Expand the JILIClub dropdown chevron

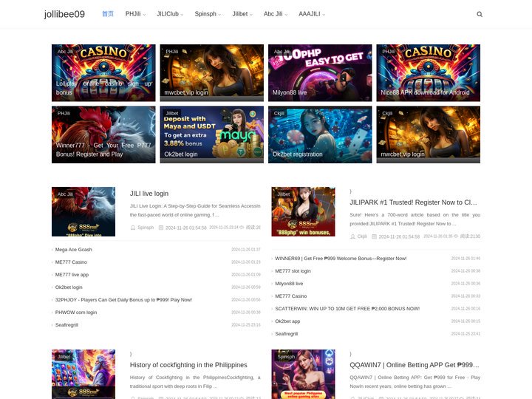pos(182,15)
